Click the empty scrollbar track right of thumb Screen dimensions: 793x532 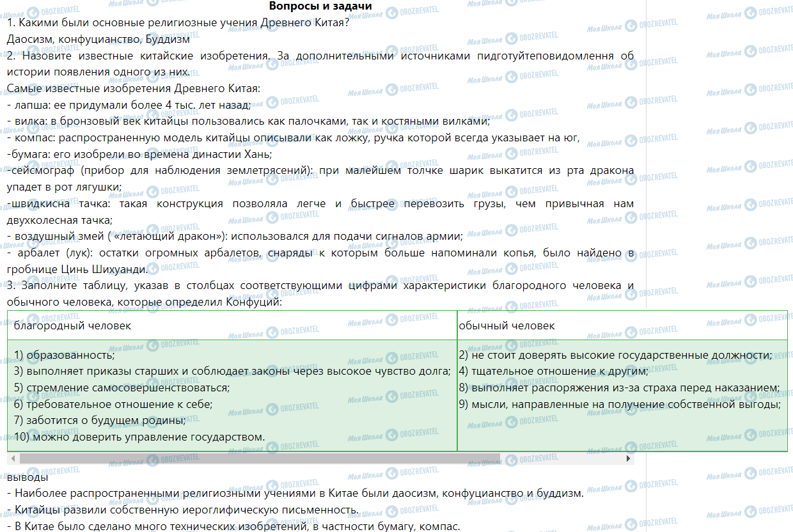(563, 458)
